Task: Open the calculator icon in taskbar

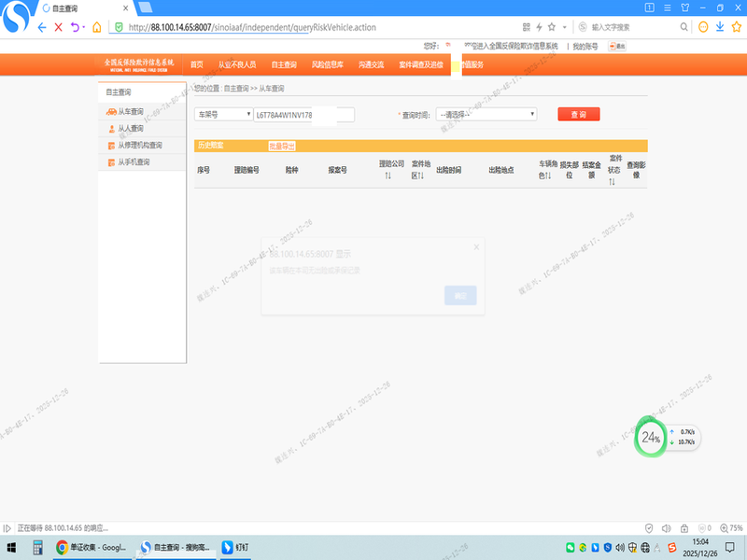Action: point(38,547)
